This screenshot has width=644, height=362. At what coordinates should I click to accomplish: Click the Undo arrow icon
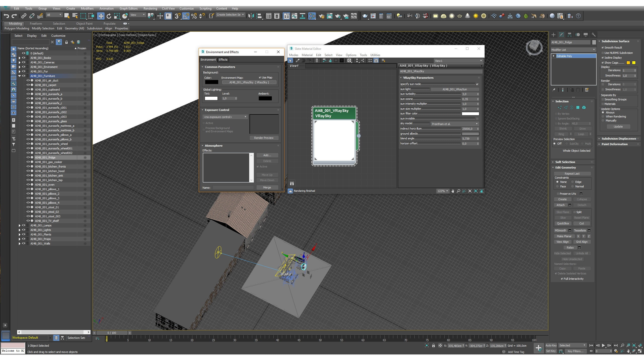6,16
